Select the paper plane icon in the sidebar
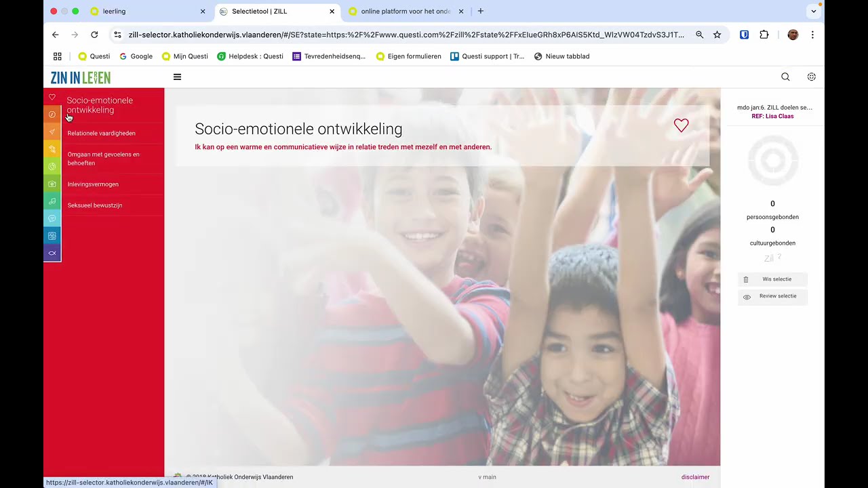Image resolution: width=868 pixels, height=488 pixels. click(52, 132)
